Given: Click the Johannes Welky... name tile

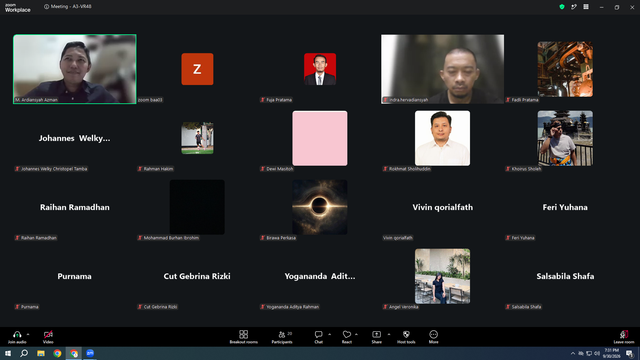Looking at the screenshot, I should [x=74, y=138].
